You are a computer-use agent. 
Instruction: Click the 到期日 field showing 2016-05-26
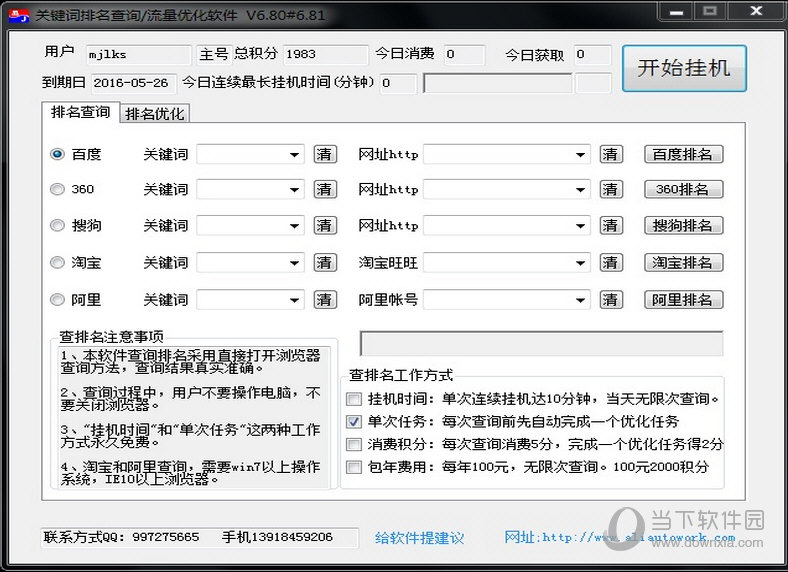(x=134, y=83)
